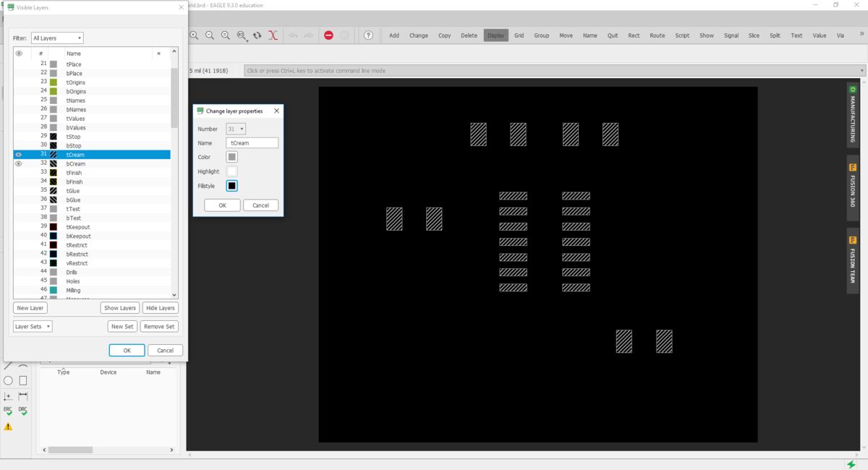Viewport: 868px width, 470px height.
Task: Click the redraw screen arrows icon
Action: point(258,35)
